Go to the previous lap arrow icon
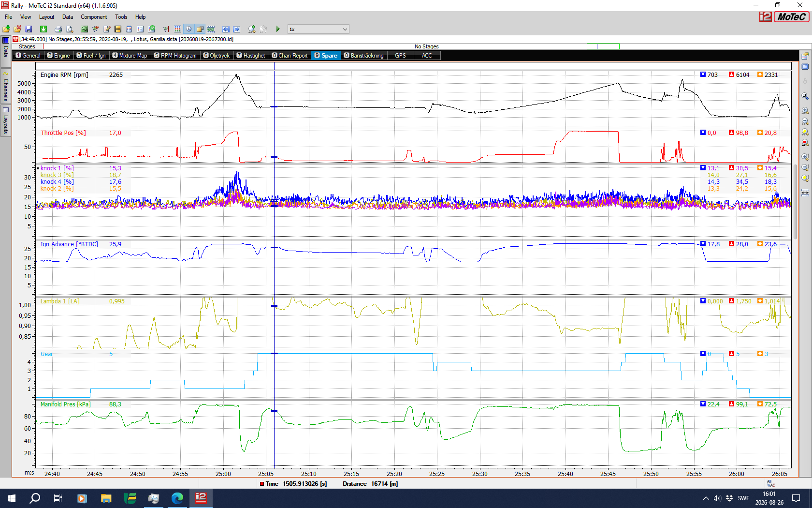This screenshot has height=508, width=812. (226, 29)
